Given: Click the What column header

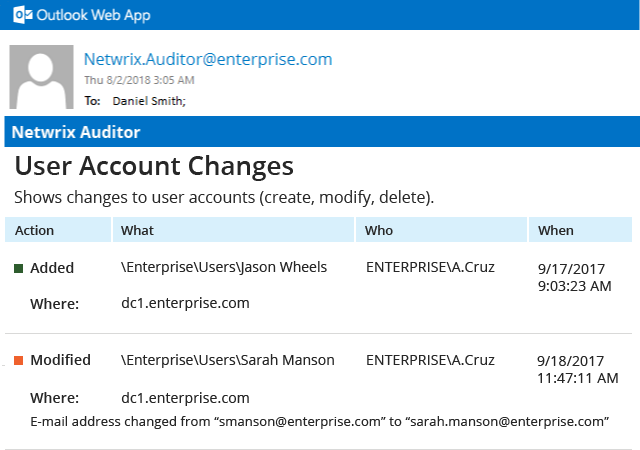Looking at the screenshot, I should click(233, 230).
